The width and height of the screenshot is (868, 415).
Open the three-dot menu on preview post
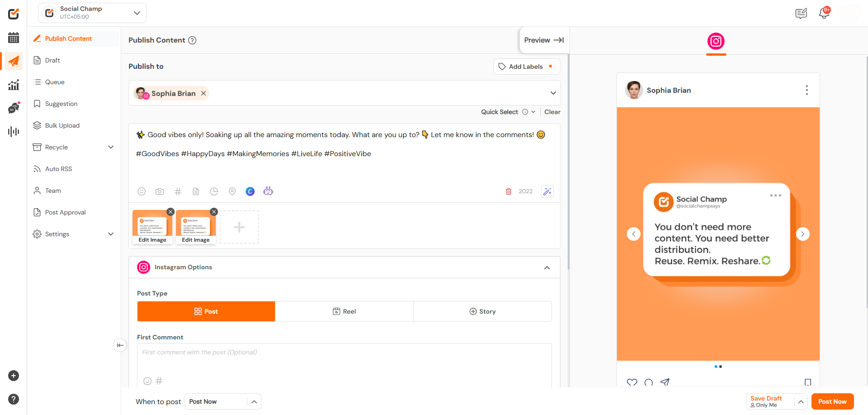(806, 90)
